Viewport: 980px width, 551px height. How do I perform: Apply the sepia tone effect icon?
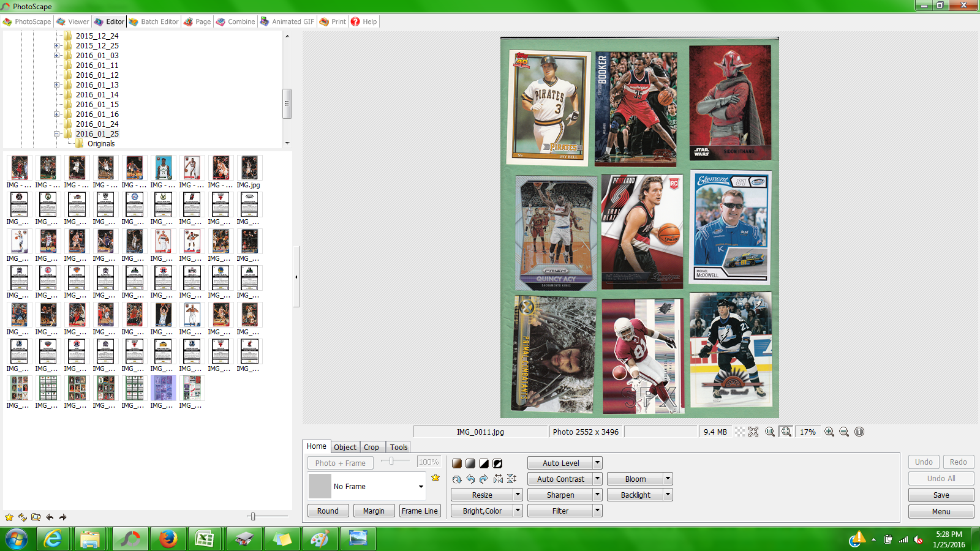457,463
